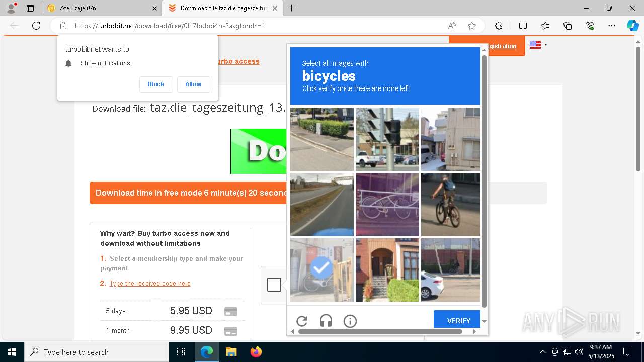Open Read aloud in address bar

(452, 26)
